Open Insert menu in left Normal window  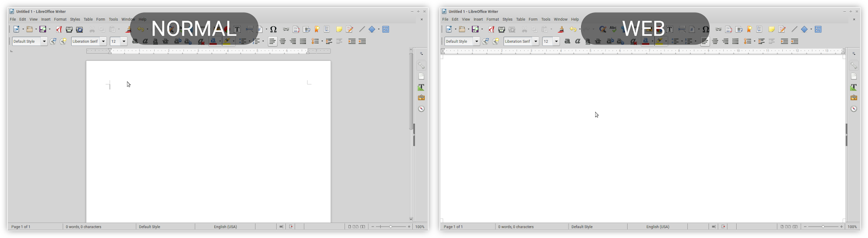pos(46,19)
